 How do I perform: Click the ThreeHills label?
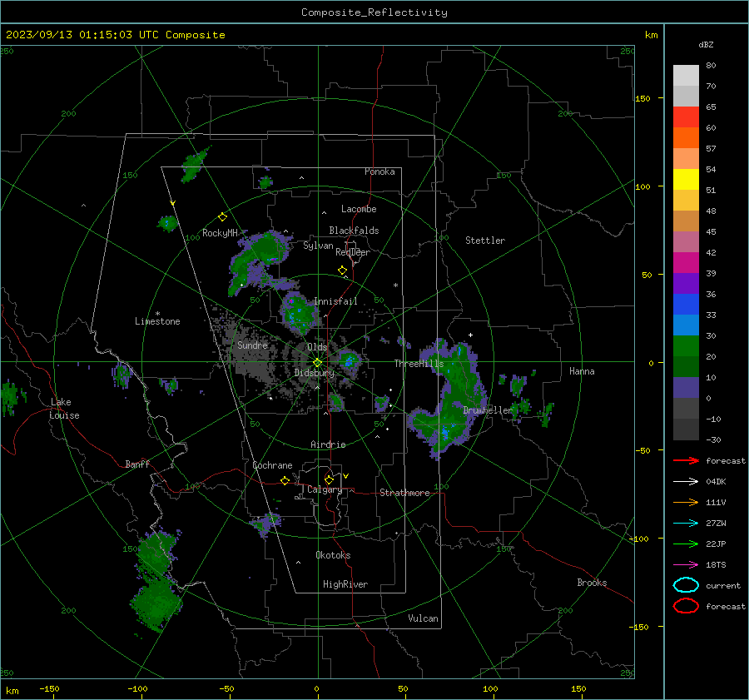click(x=419, y=364)
